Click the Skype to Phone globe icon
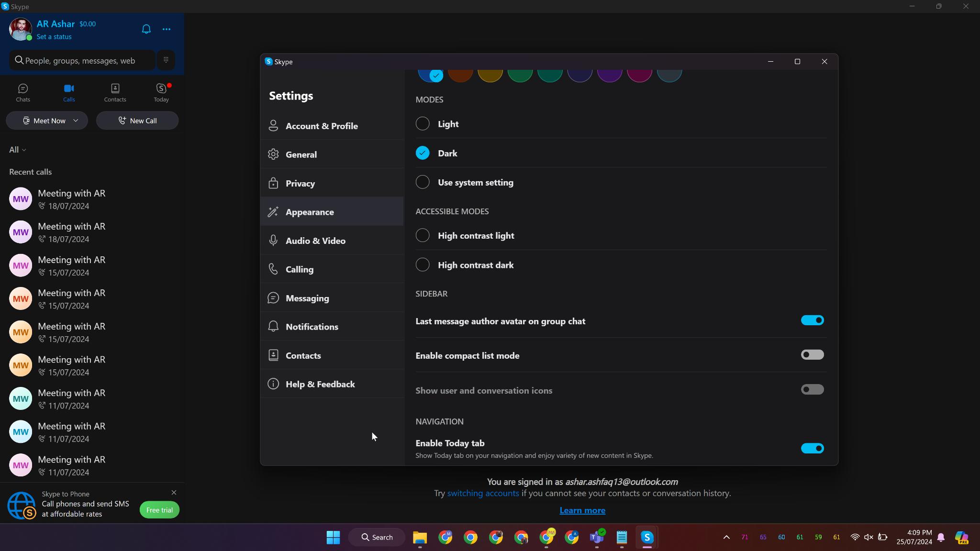This screenshot has height=551, width=980. [x=21, y=505]
